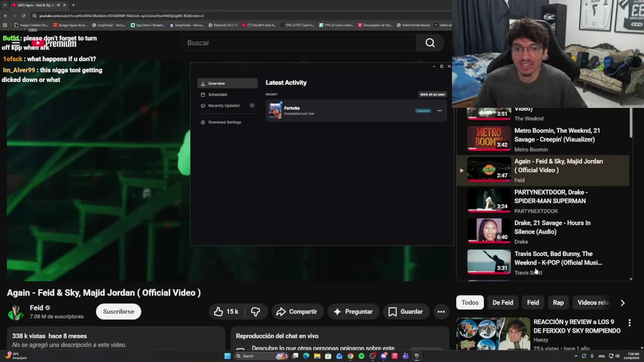Play Travis Scott K-POP playlist item
Viewport: 644px width, 362px height.
(543, 262)
